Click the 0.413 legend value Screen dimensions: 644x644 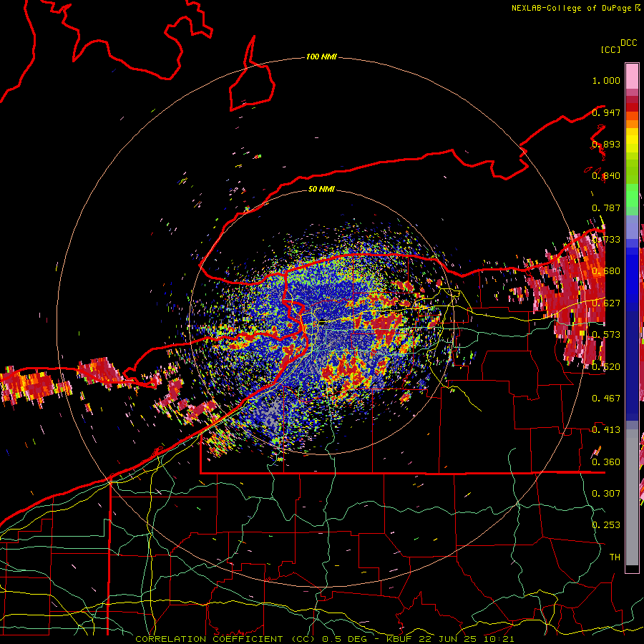(606, 430)
